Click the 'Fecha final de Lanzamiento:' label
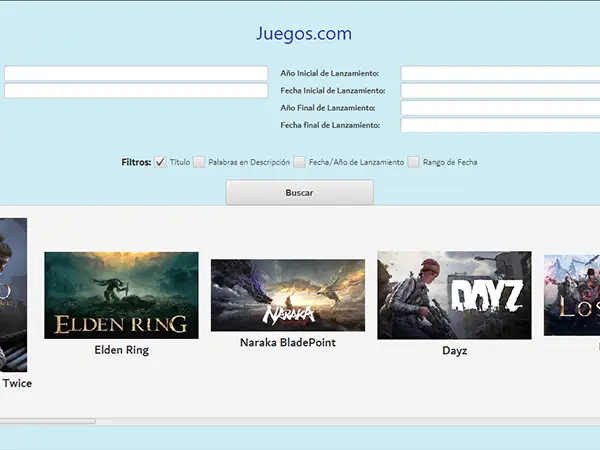The image size is (600, 450). [x=330, y=125]
